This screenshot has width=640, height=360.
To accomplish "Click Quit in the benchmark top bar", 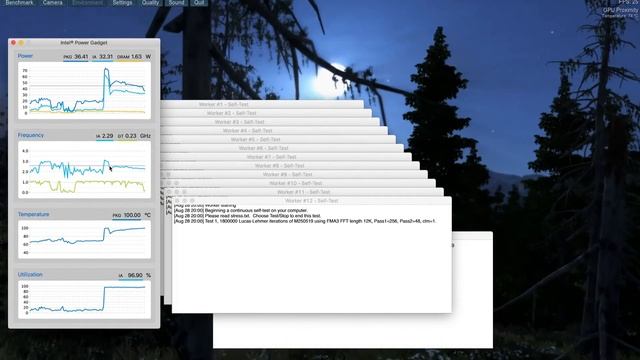I will pyautogui.click(x=199, y=2).
